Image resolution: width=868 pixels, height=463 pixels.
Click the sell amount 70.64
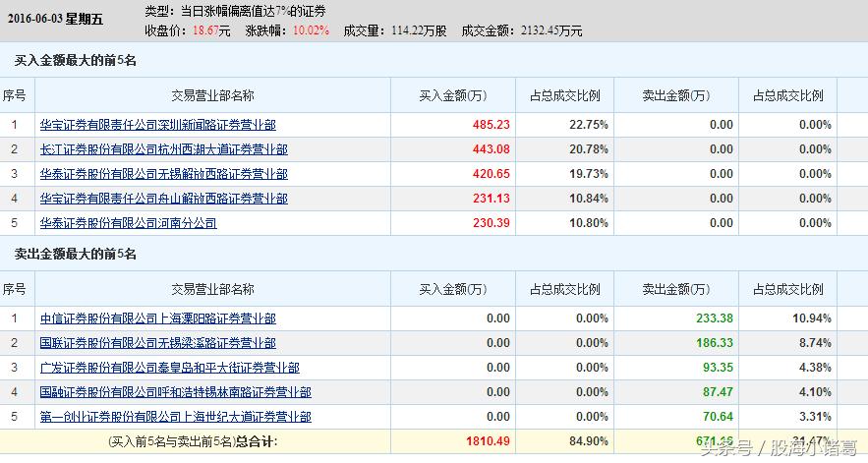(718, 417)
